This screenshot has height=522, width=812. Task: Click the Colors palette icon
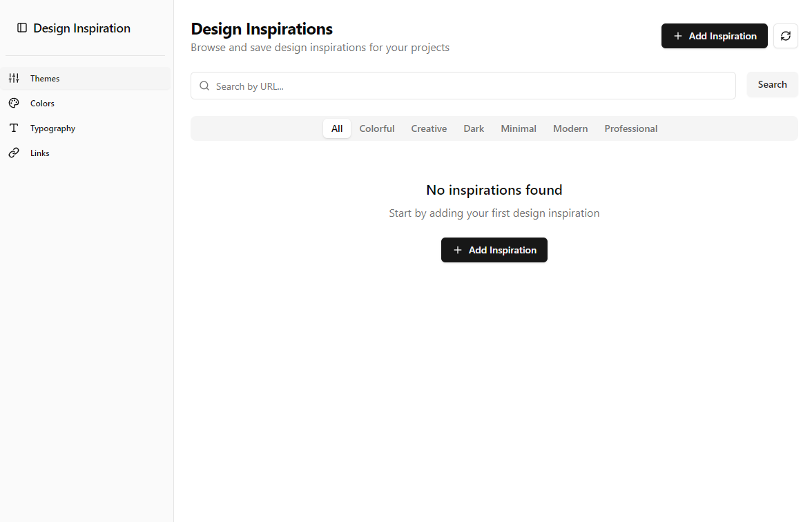click(x=14, y=103)
